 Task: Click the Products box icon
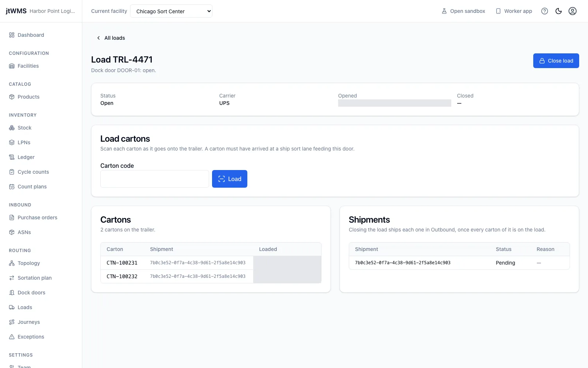[12, 97]
